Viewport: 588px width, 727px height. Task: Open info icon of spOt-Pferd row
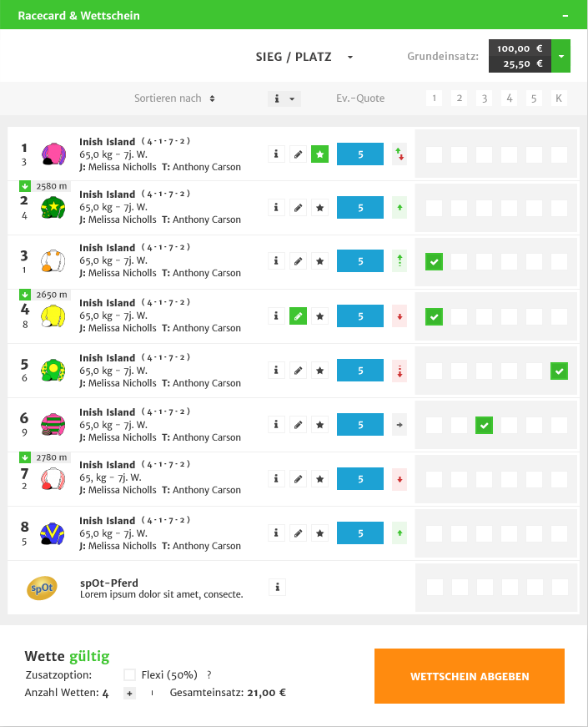point(277,588)
